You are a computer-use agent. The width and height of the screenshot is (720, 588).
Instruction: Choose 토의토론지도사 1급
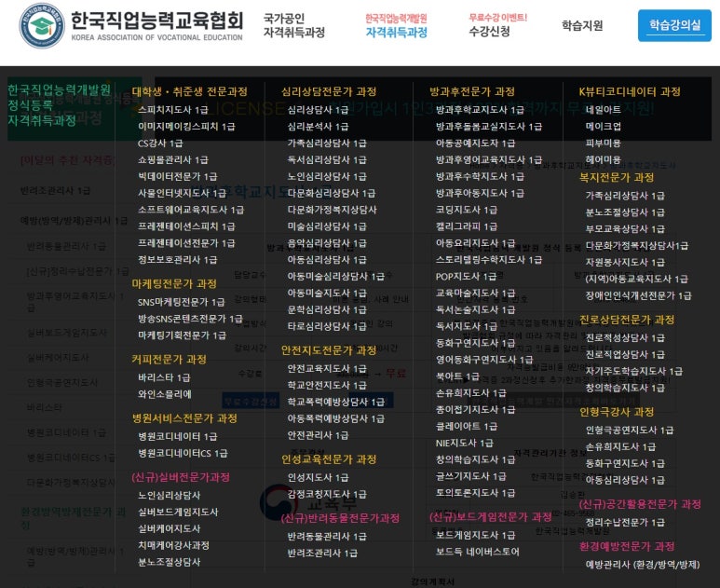click(475, 492)
